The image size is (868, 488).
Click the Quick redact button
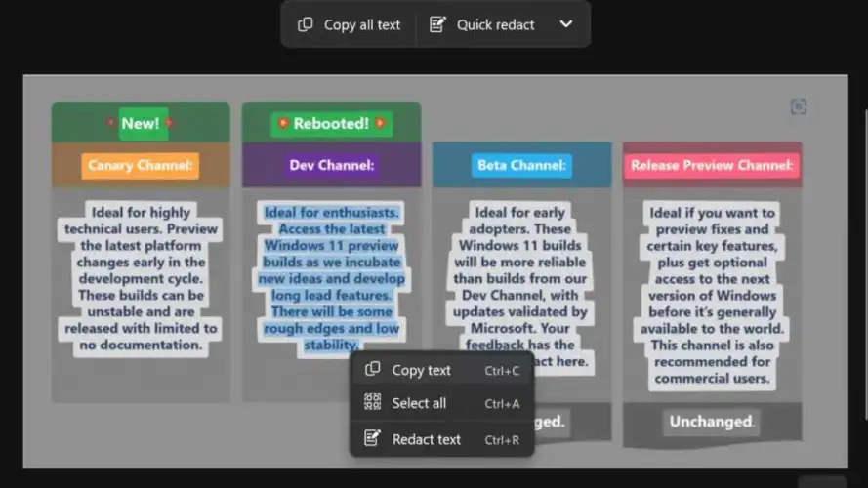tap(484, 24)
